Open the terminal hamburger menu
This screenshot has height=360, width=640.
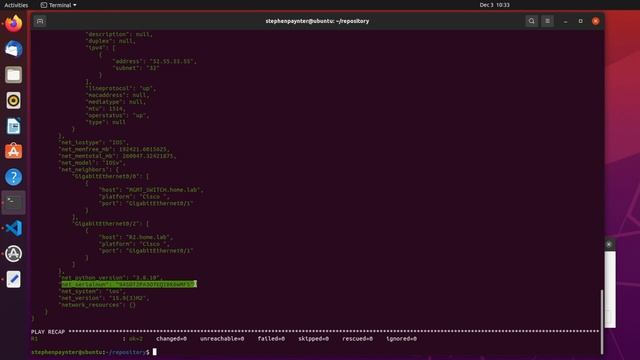pos(547,21)
